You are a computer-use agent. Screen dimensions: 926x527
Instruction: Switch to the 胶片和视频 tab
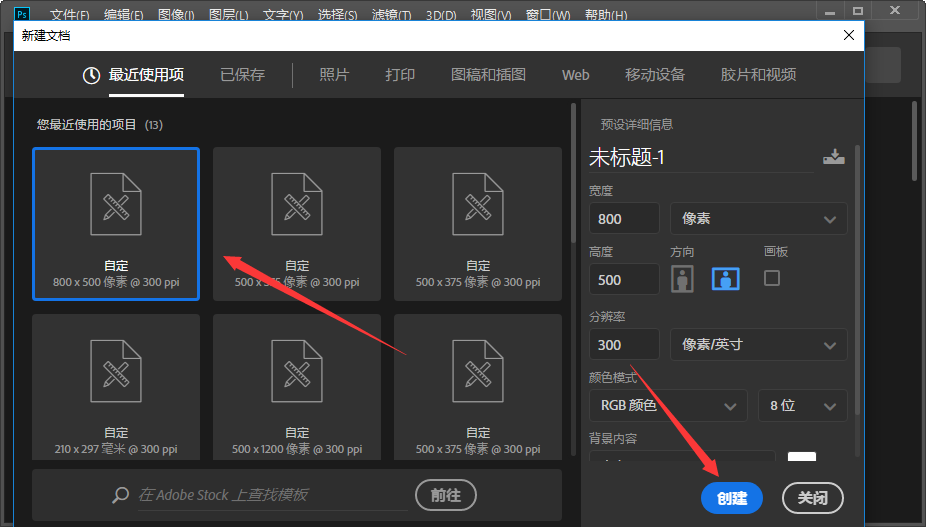[758, 75]
